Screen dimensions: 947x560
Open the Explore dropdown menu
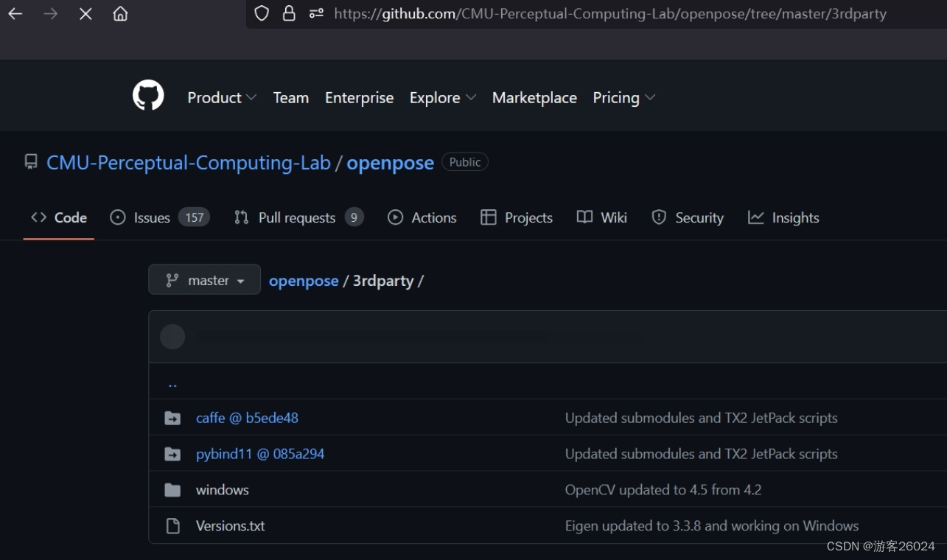pyautogui.click(x=443, y=97)
